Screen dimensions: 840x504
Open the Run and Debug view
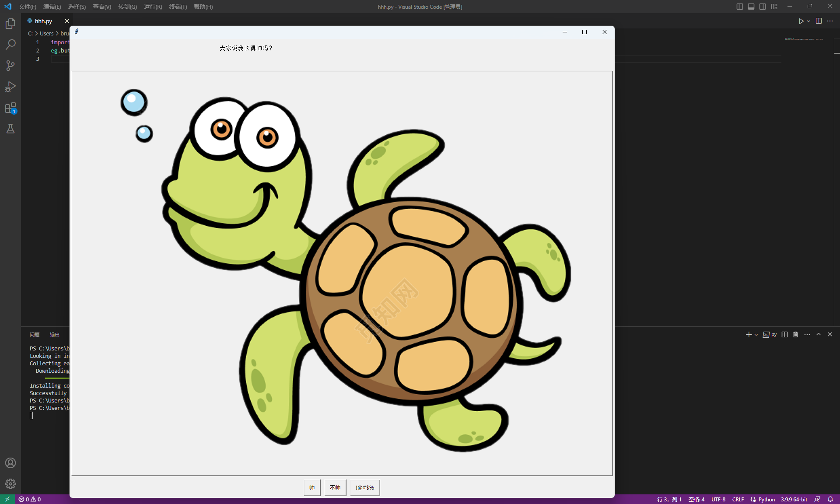pyautogui.click(x=10, y=87)
